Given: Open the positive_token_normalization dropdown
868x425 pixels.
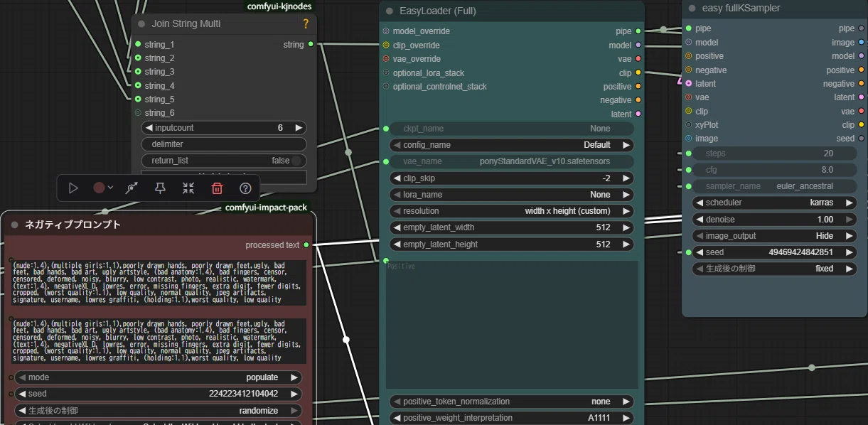Looking at the screenshot, I should tap(511, 402).
